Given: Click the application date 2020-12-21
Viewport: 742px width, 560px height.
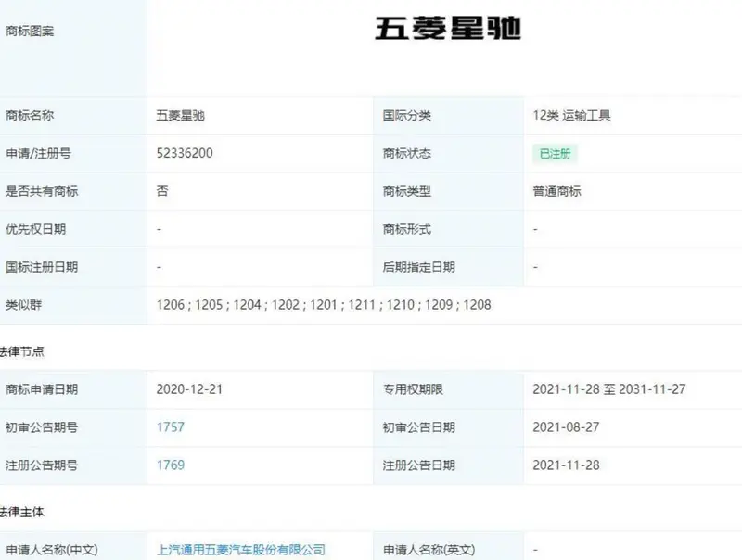Looking at the screenshot, I should pos(190,389).
